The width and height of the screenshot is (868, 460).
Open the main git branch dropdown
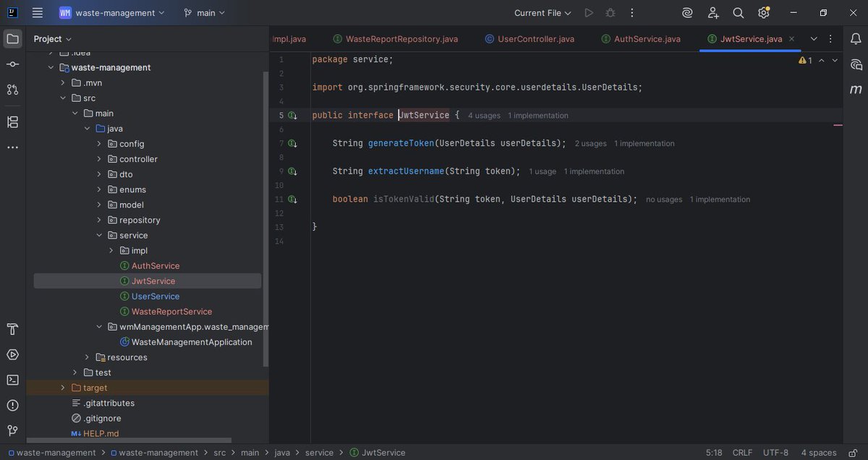tap(205, 13)
